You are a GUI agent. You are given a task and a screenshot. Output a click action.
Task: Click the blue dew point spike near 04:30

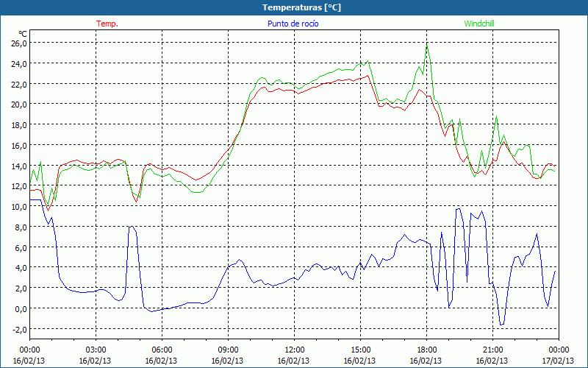[132, 227]
